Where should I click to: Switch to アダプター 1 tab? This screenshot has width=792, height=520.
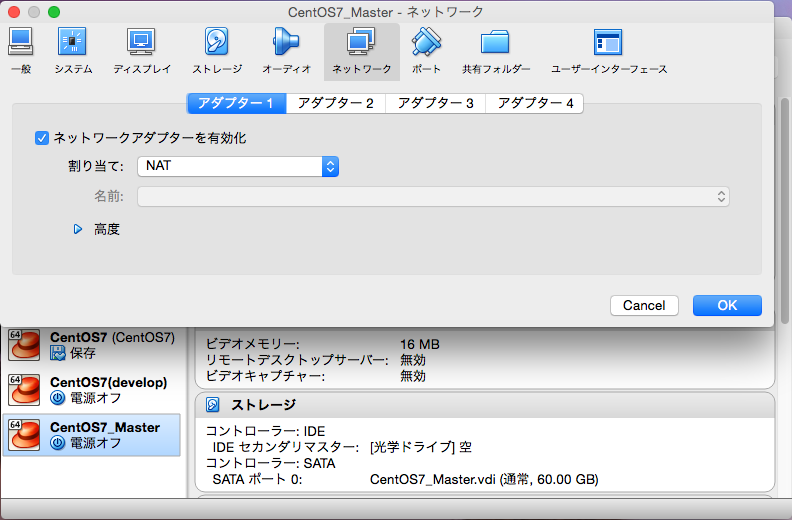[236, 104]
